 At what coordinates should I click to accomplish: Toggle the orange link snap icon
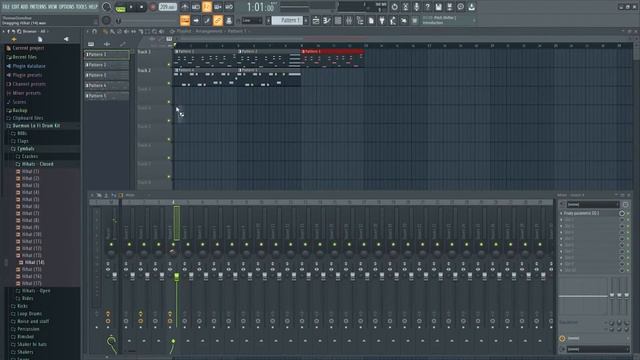click(218, 20)
